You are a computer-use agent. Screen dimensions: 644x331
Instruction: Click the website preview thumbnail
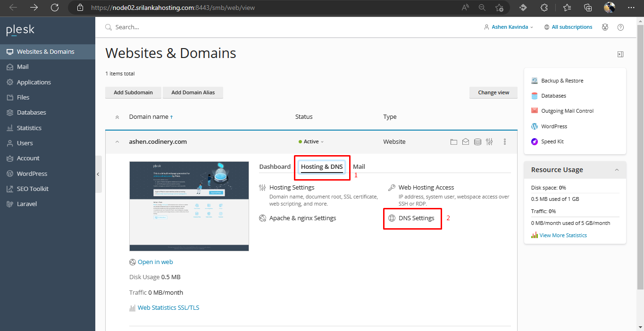189,206
